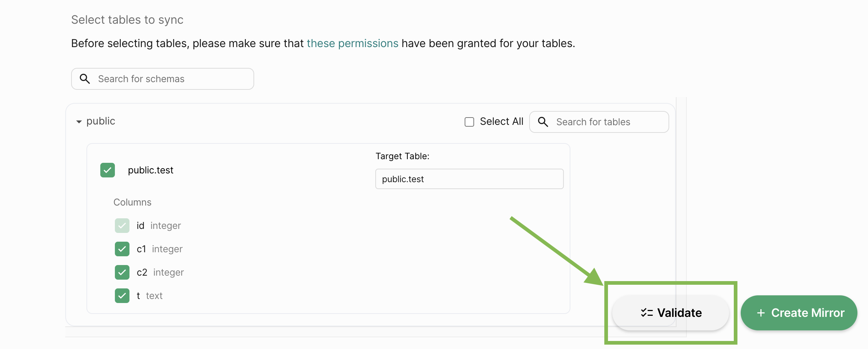Click the public schema name

101,121
